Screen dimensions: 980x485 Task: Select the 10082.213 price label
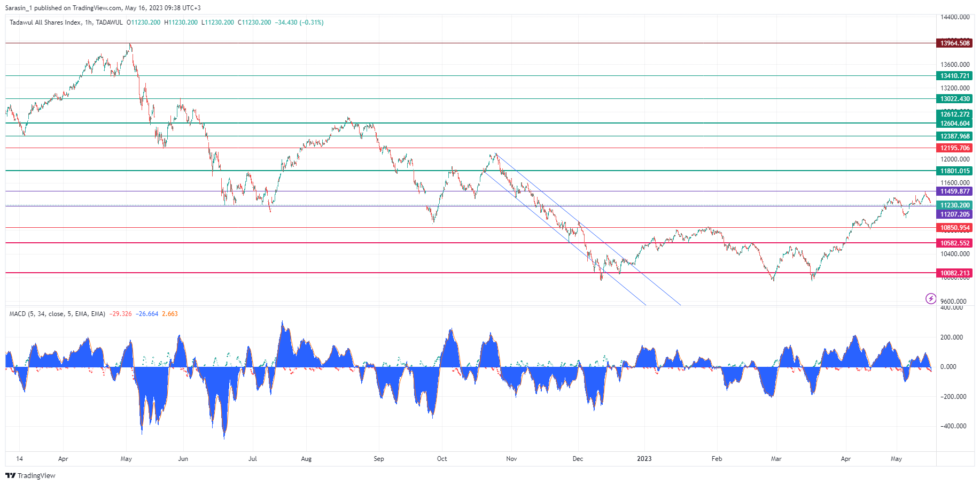click(954, 273)
